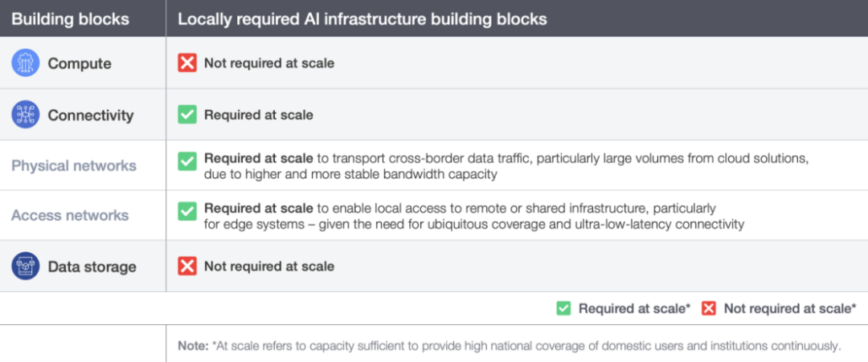Click the red X legend icon

[709, 308]
